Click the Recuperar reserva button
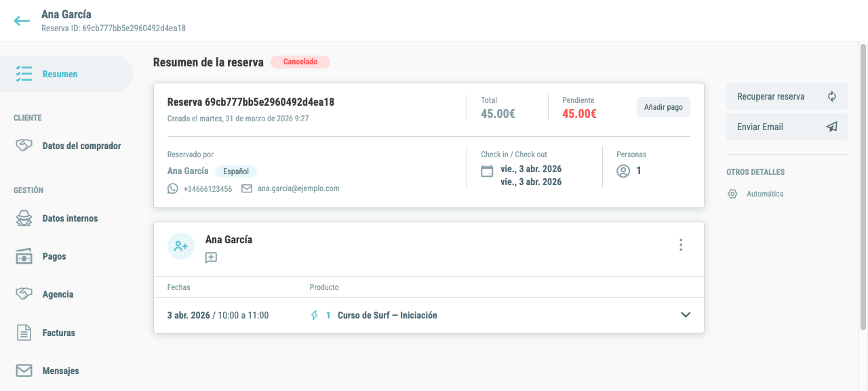The width and height of the screenshot is (868, 391). [787, 96]
